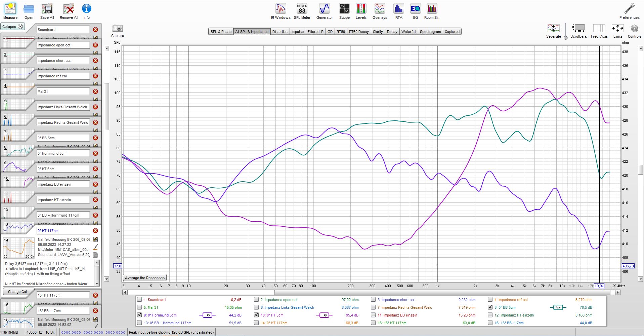Click graph horizontal scrollbar left arrow
Image resolution: width=644 pixels, height=336 pixels.
tap(125, 292)
